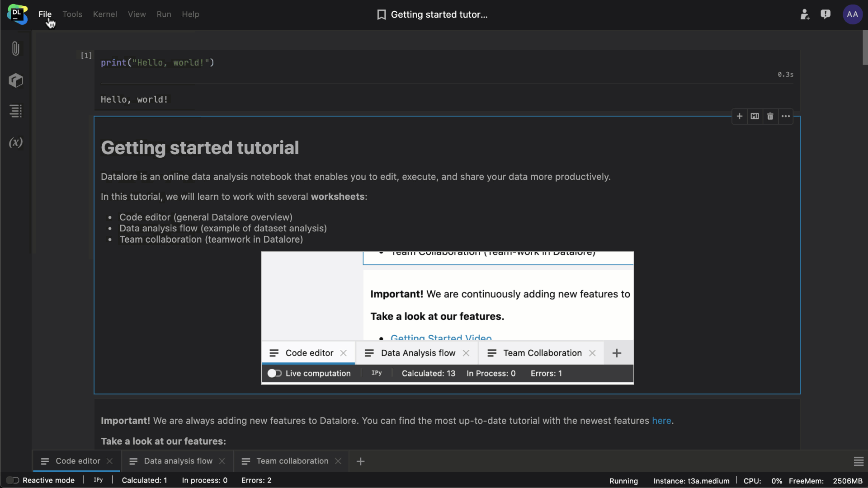Open the File menu
This screenshot has height=488, width=868.
(x=45, y=14)
